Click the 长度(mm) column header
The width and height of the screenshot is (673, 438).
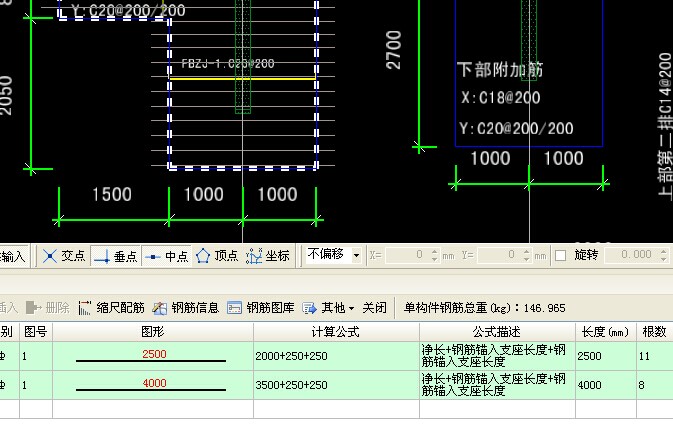pyautogui.click(x=606, y=332)
